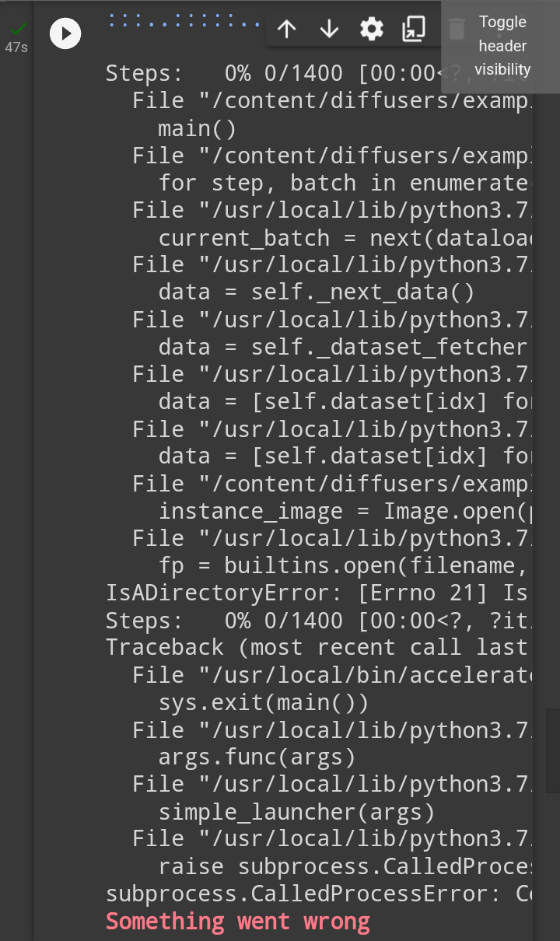Move the cell down
Image resolution: width=560 pixels, height=941 pixels.
(329, 28)
